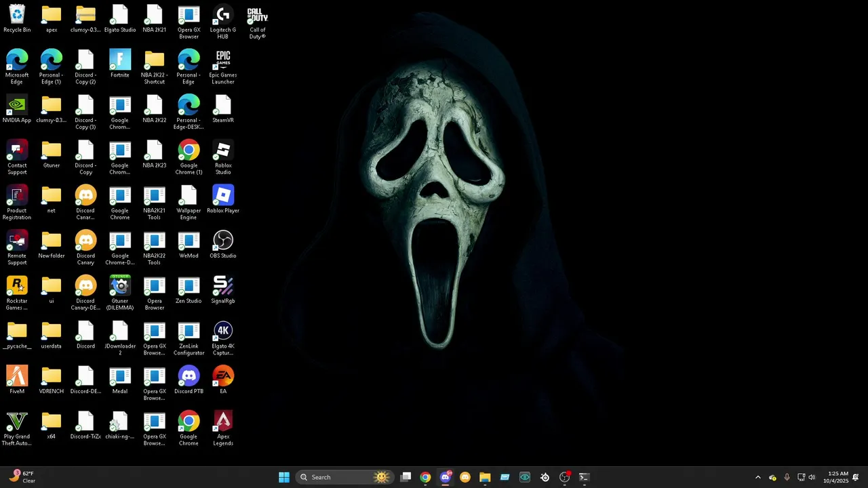Select the VDRENCH folder
This screenshot has height=488, width=868.
52,380
